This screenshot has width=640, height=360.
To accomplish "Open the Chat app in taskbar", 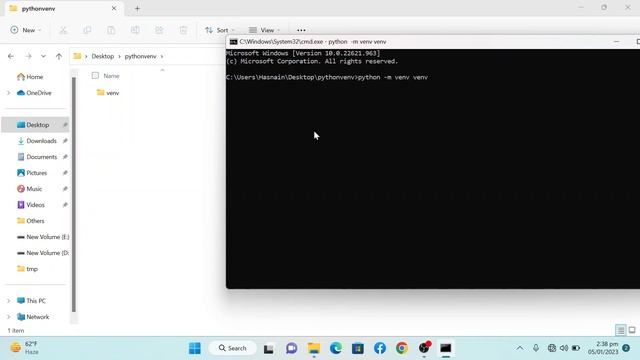I will 291,348.
